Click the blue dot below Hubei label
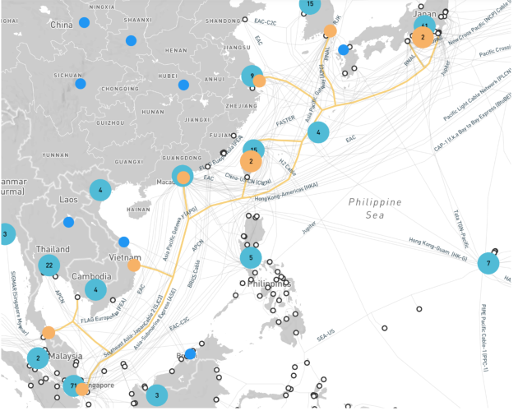Viewport: 518px width, 420px height. (x=183, y=85)
